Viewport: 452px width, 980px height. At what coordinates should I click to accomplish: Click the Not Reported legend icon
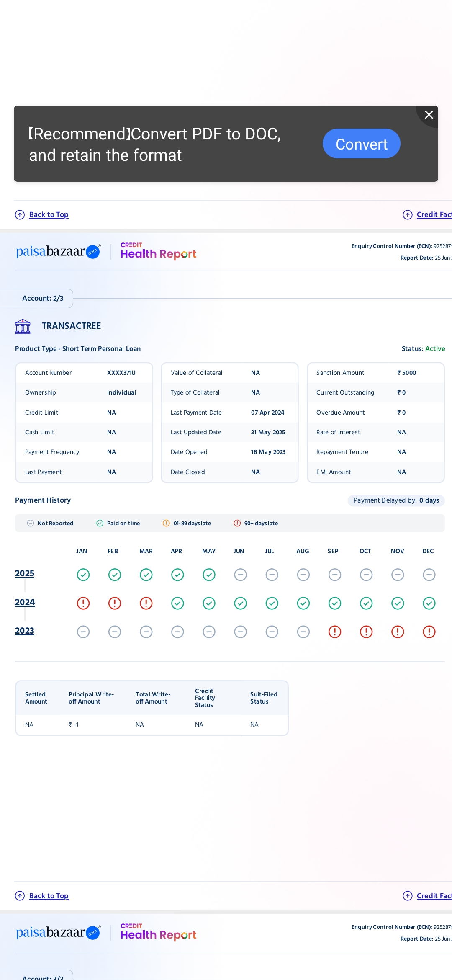[31, 523]
